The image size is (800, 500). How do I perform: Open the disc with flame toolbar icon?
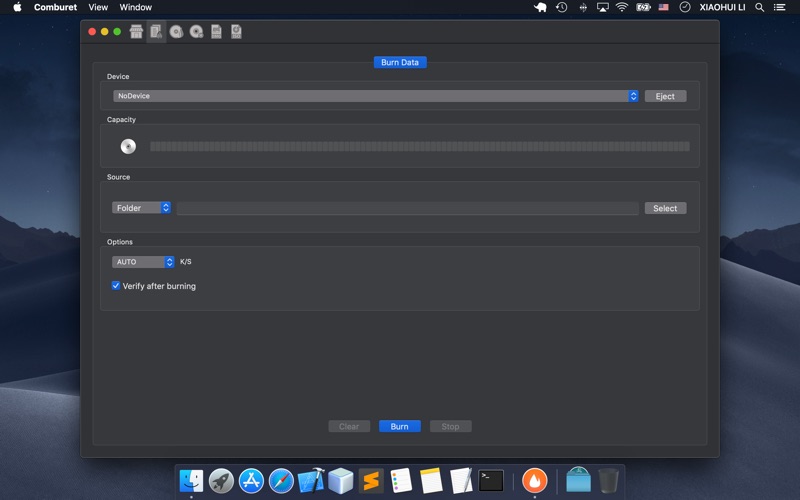click(x=176, y=32)
